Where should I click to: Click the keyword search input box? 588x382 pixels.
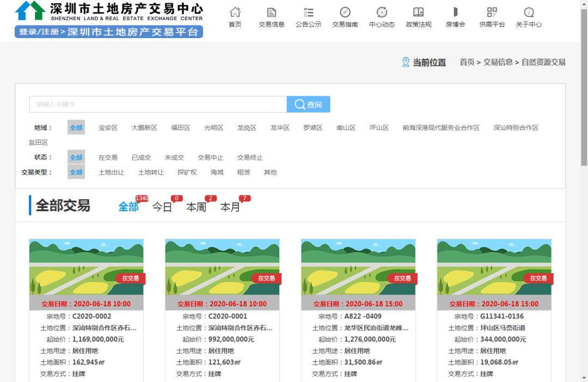point(158,104)
